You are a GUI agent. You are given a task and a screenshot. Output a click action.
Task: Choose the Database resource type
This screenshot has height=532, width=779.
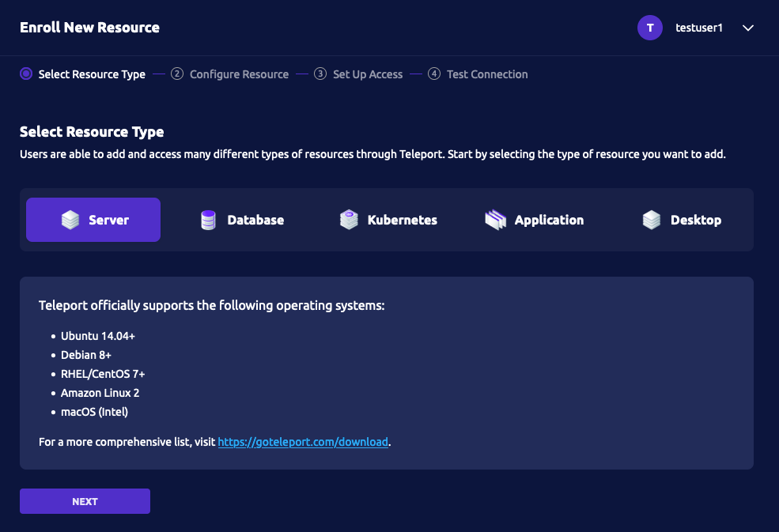242,220
